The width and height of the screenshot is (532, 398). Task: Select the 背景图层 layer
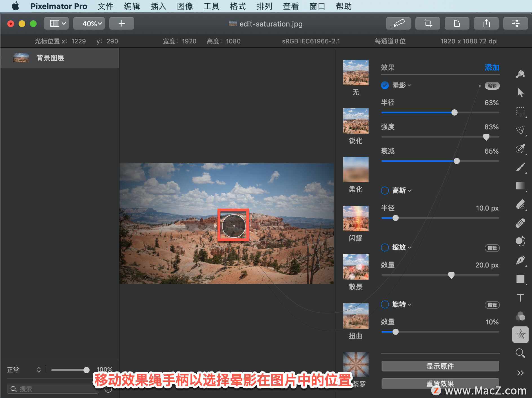click(x=59, y=58)
